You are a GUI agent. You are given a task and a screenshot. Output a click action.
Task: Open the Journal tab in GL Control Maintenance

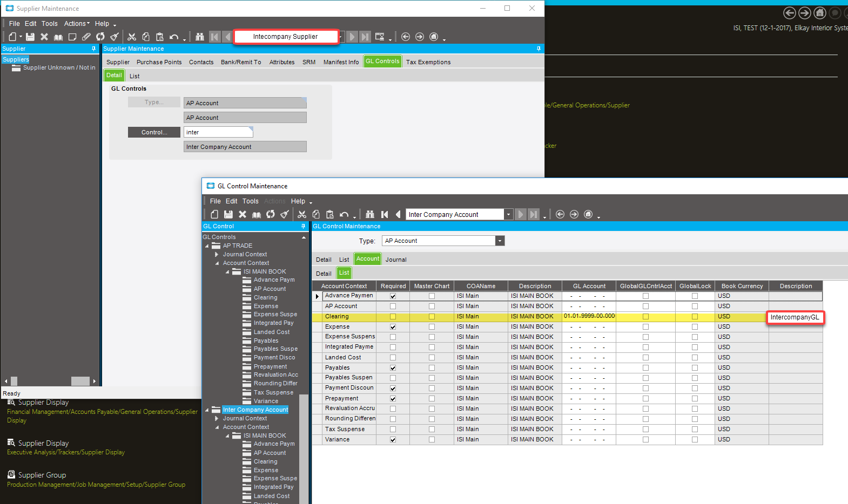396,260
